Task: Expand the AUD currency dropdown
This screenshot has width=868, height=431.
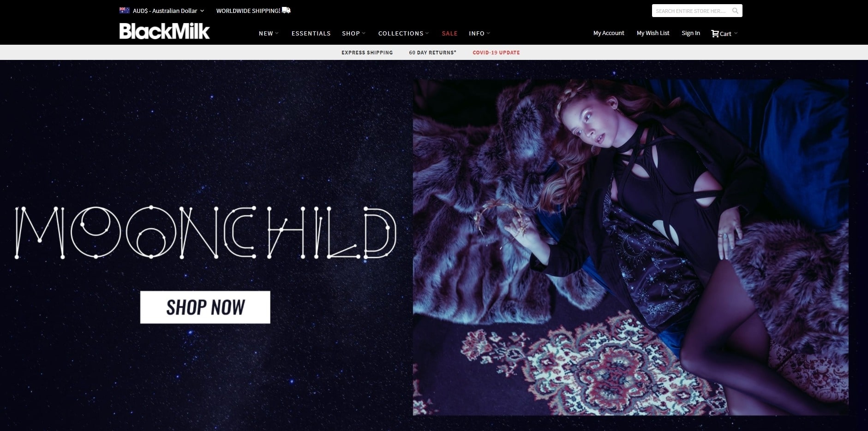Action: [x=162, y=11]
